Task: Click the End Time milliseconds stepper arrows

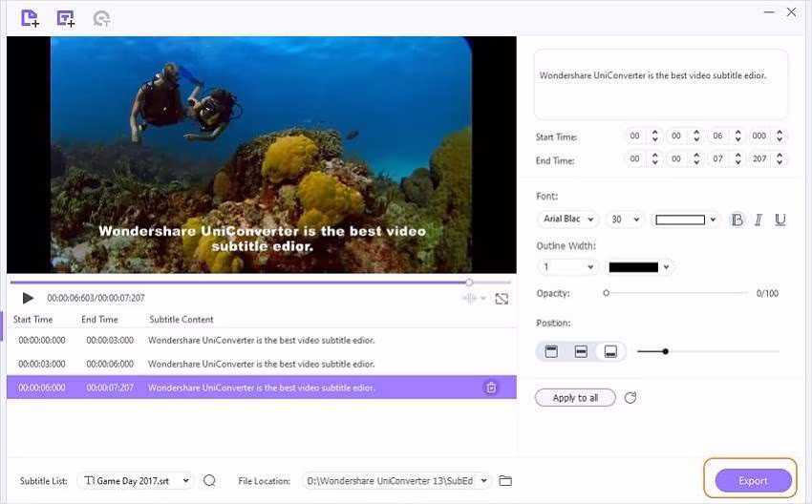Action: click(x=780, y=158)
